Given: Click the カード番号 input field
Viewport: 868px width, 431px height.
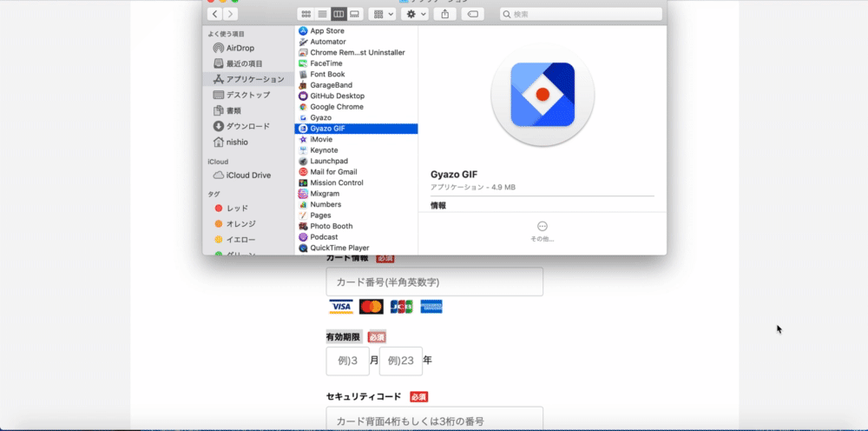Looking at the screenshot, I should coord(435,282).
